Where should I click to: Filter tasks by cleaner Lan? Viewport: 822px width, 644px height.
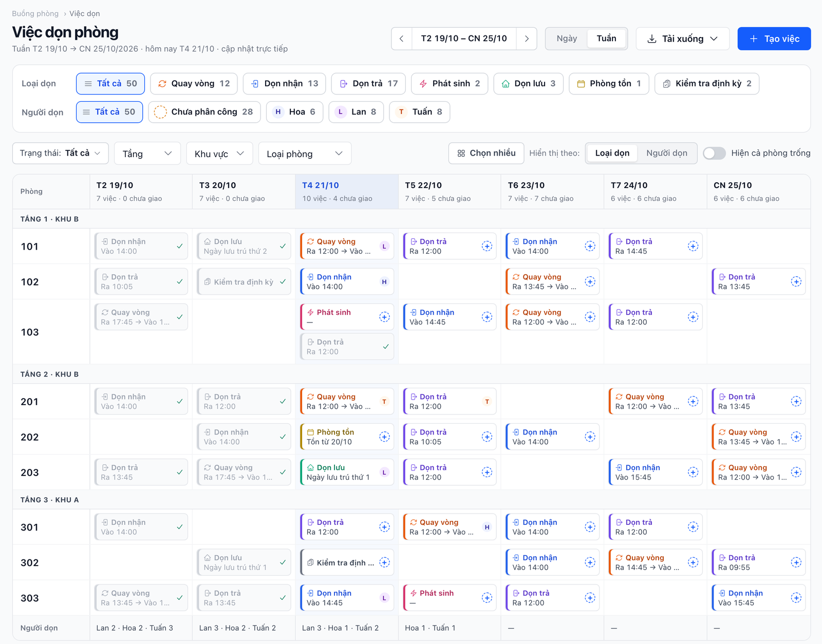pos(356,112)
